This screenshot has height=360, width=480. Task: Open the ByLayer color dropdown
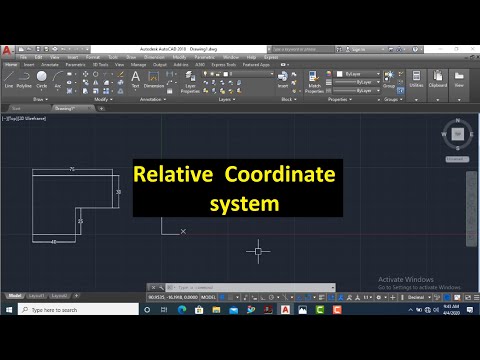(378, 74)
